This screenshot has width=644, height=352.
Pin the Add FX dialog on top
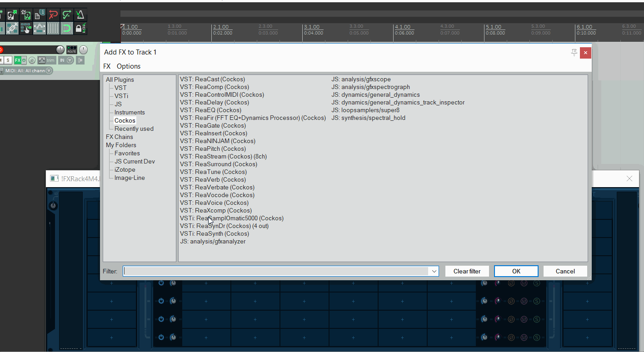(574, 52)
